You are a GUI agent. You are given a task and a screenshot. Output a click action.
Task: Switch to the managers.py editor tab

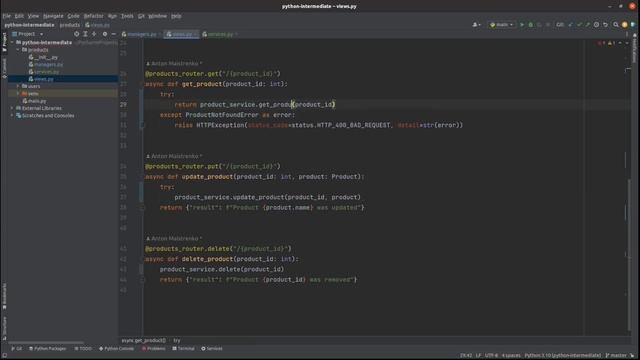point(141,34)
